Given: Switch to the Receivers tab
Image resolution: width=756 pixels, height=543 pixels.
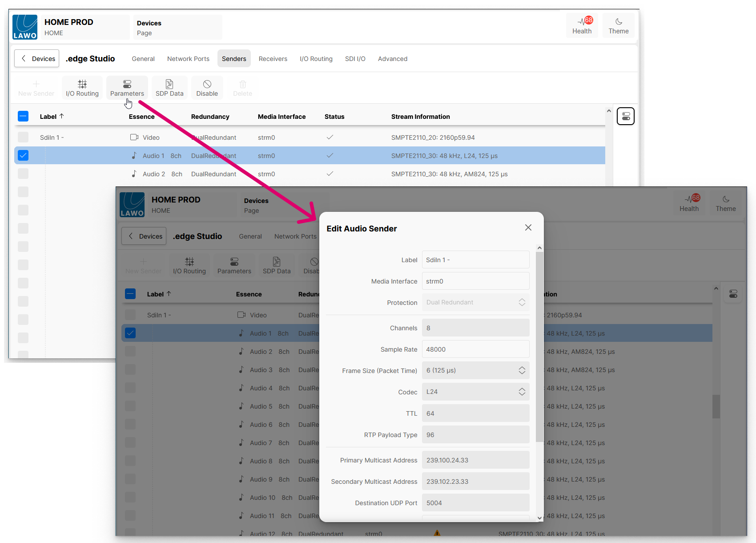Looking at the screenshot, I should (x=273, y=59).
